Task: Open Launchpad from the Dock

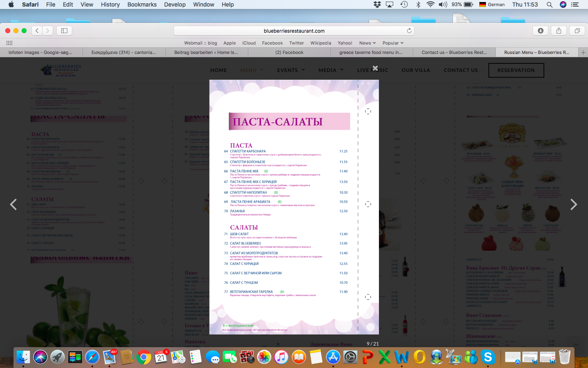Action: 58,357
